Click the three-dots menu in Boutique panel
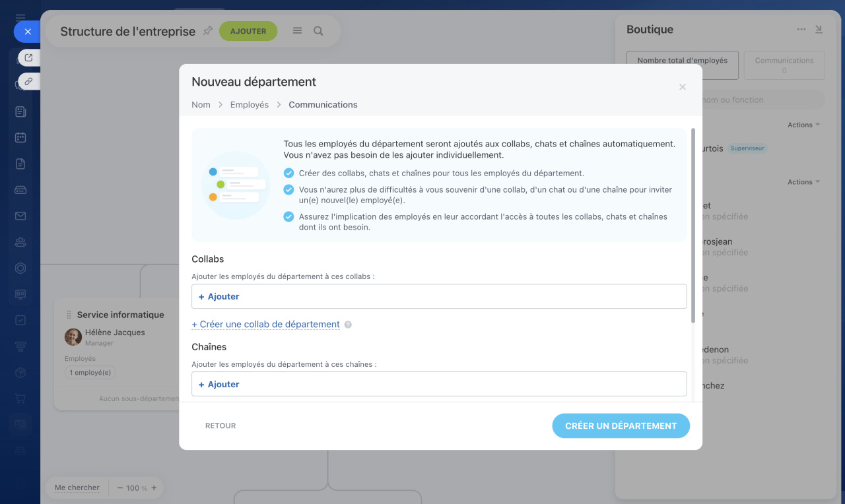Screen dimensions: 845x504 coord(801,29)
